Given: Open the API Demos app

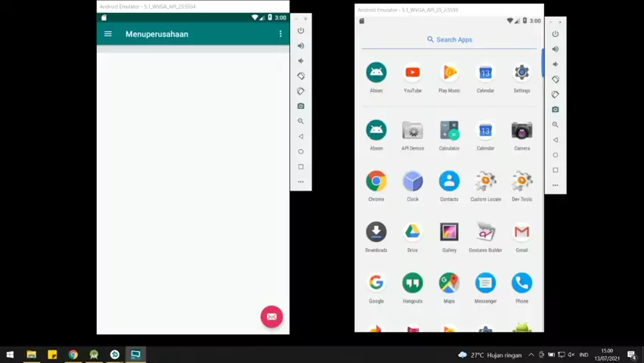Looking at the screenshot, I should click(412, 131).
